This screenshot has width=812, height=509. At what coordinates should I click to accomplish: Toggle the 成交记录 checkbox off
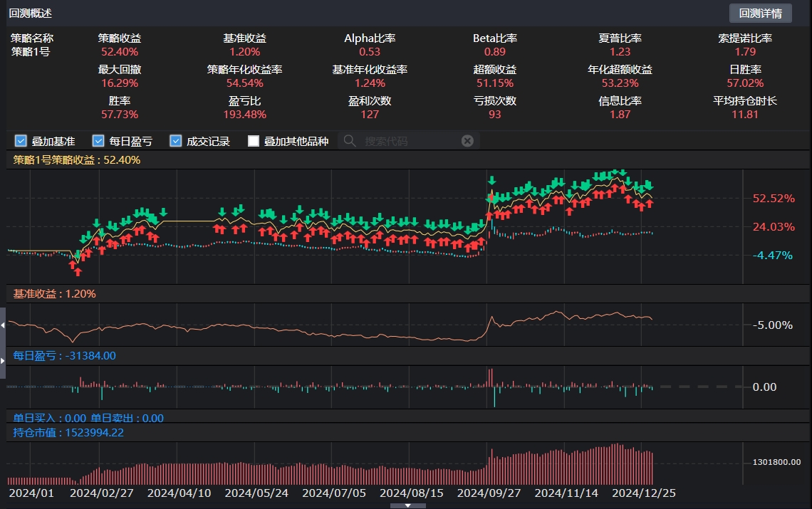[x=176, y=141]
